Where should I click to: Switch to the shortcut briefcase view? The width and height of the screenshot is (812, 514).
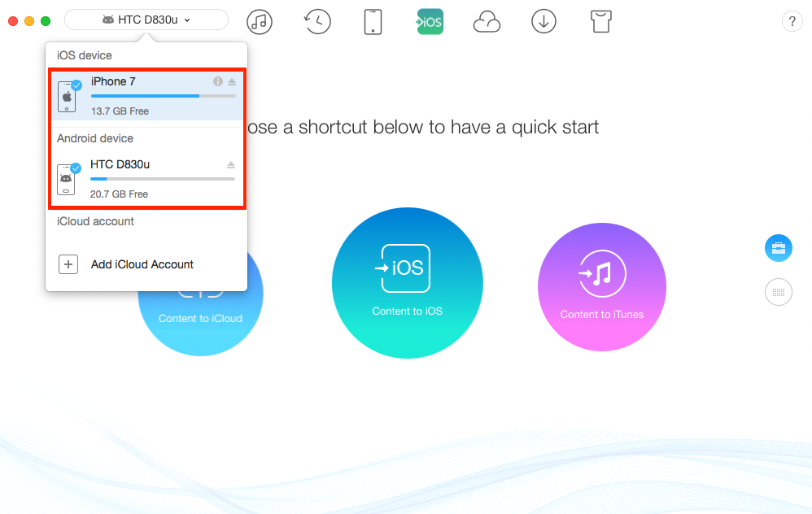tap(779, 248)
